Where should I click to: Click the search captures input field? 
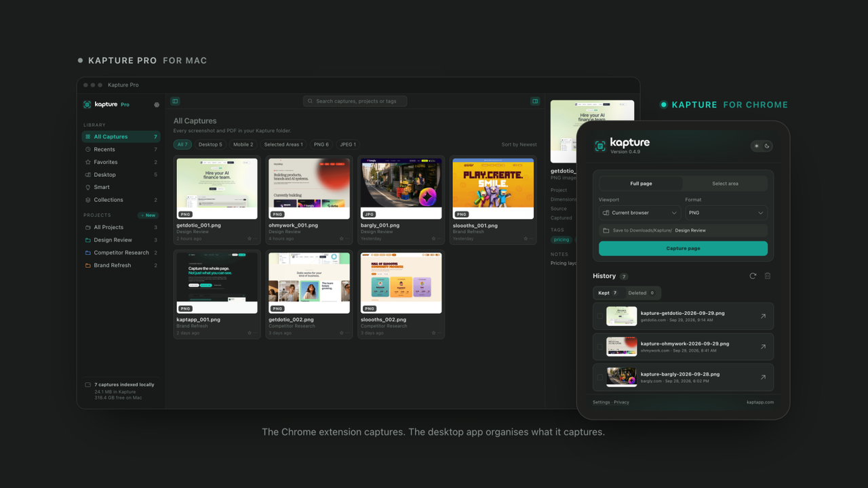pyautogui.click(x=355, y=101)
